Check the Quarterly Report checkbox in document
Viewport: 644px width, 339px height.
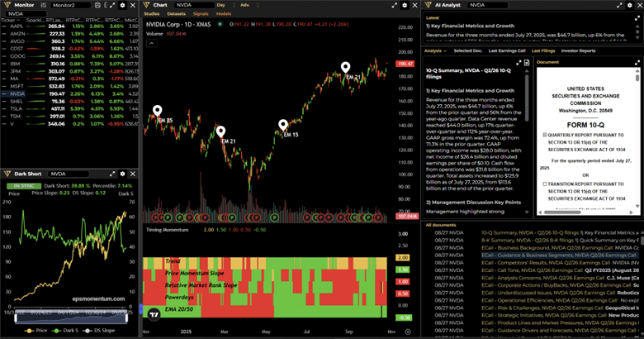coord(545,135)
